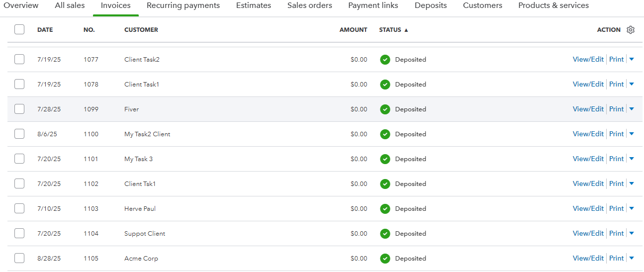644x272 pixels.
Task: Click View/Edit for the Fiver invoice
Action: (588, 109)
